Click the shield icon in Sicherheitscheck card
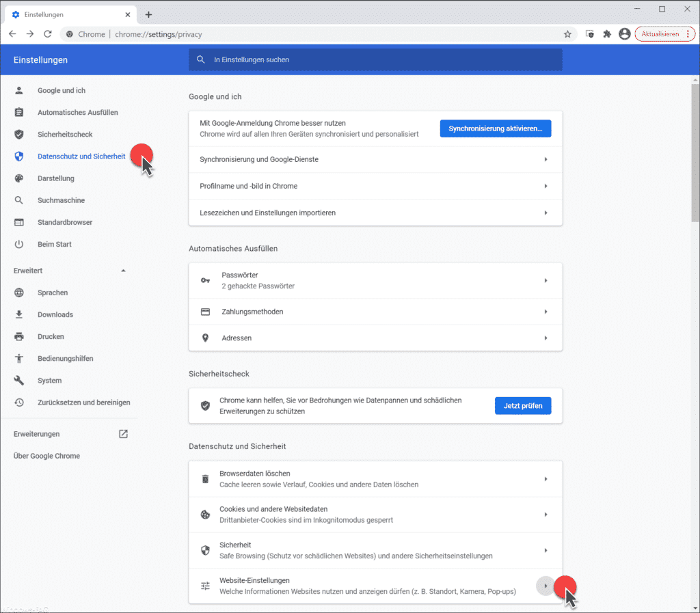700x613 pixels. [205, 405]
